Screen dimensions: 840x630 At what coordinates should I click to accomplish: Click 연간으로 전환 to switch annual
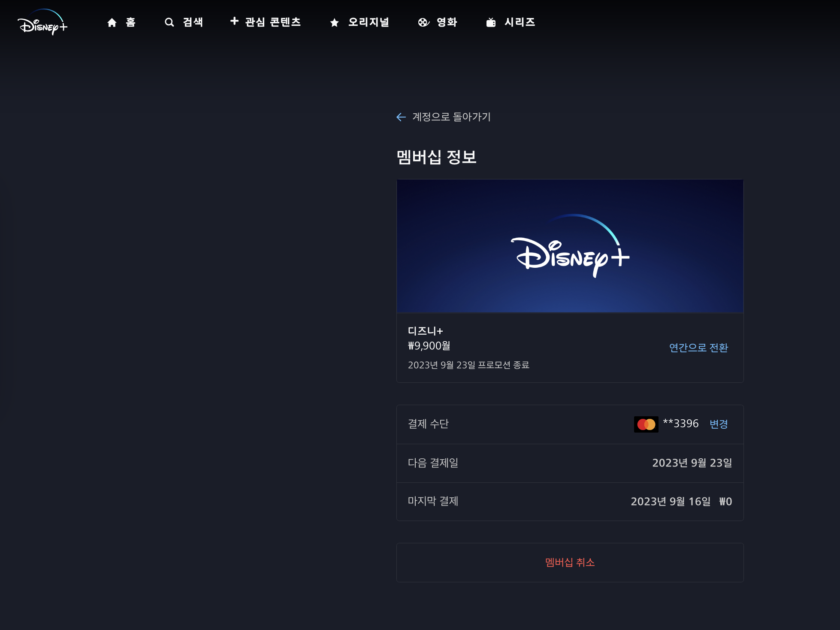(698, 348)
